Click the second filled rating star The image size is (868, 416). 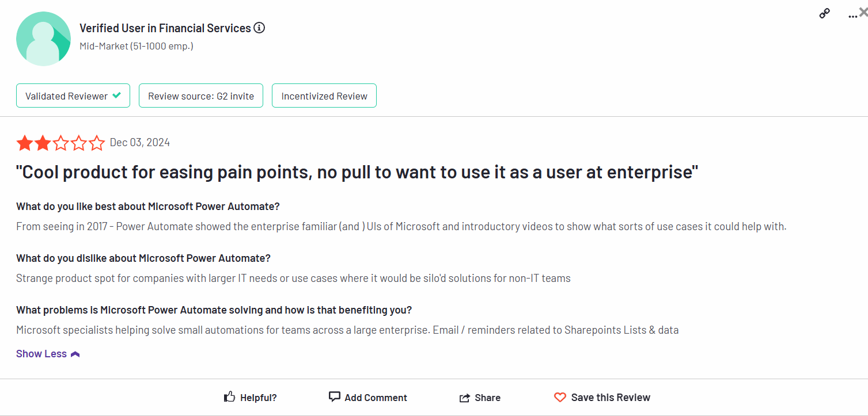coord(43,143)
